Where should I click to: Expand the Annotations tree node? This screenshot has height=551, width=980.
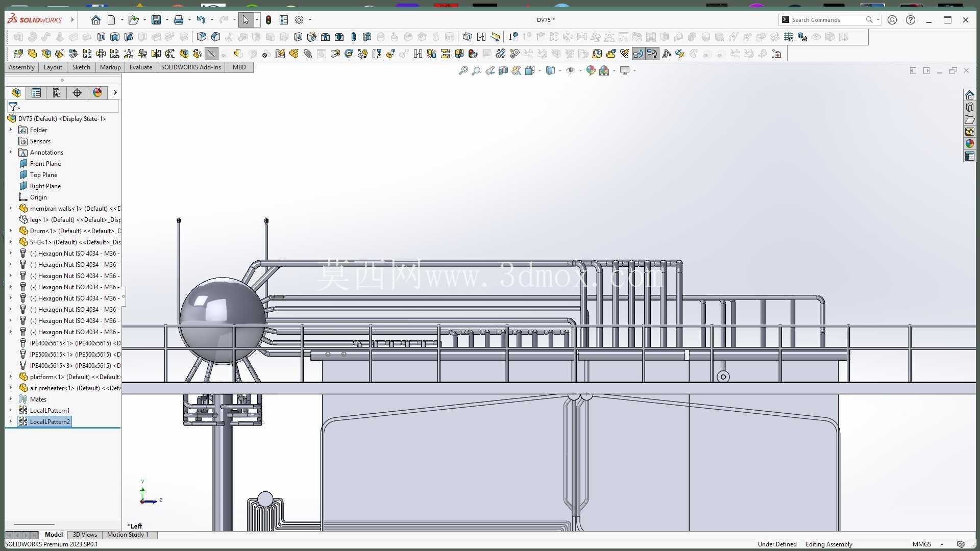tap(10, 153)
